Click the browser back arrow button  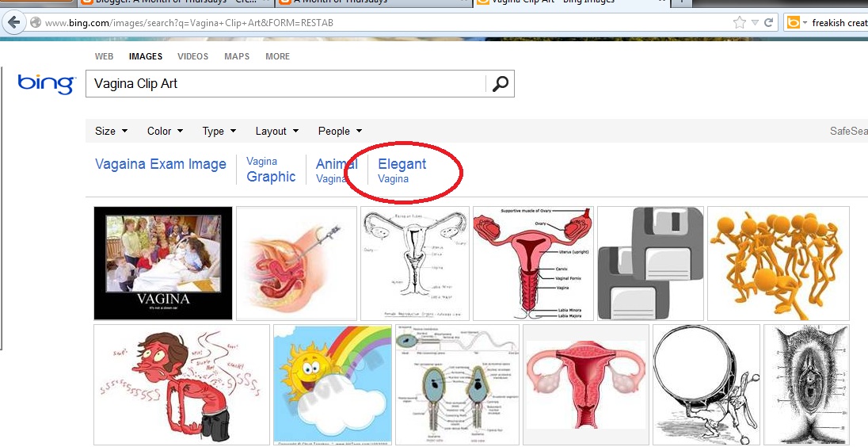13,23
